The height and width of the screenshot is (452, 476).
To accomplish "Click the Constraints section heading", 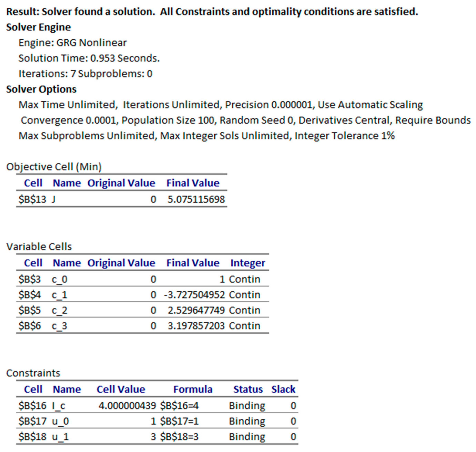I will click(x=33, y=373).
